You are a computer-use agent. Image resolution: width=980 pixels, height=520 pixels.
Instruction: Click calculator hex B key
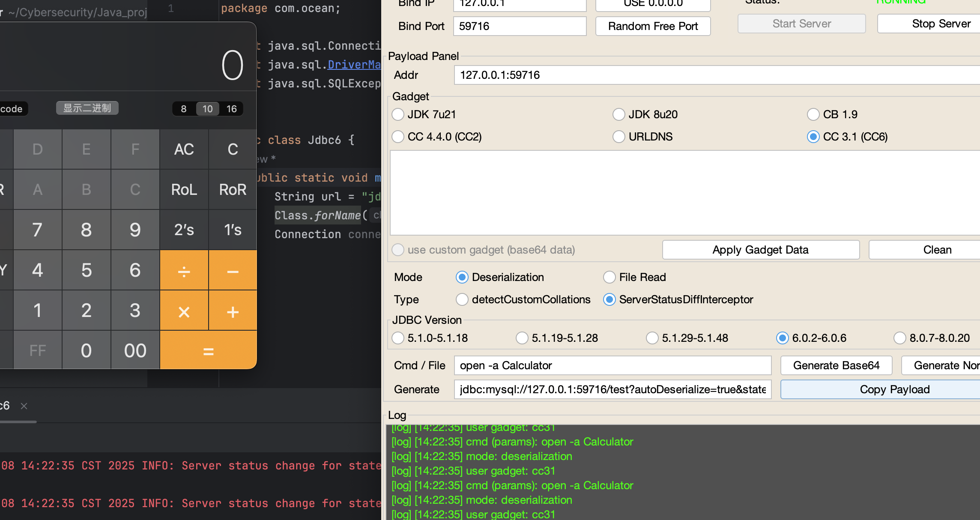(x=87, y=190)
